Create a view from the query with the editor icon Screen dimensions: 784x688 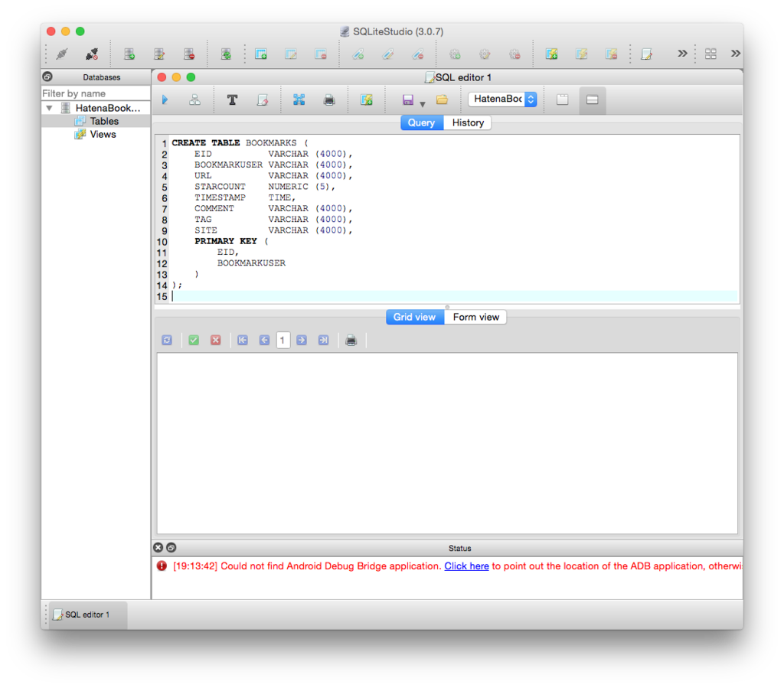(367, 100)
